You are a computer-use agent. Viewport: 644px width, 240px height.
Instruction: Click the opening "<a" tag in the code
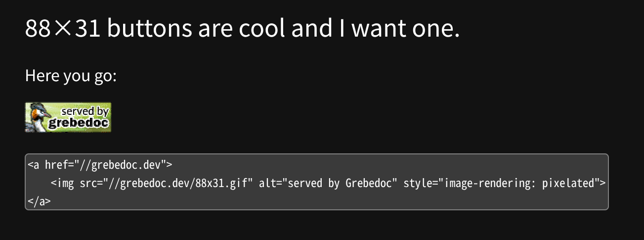[x=34, y=165]
